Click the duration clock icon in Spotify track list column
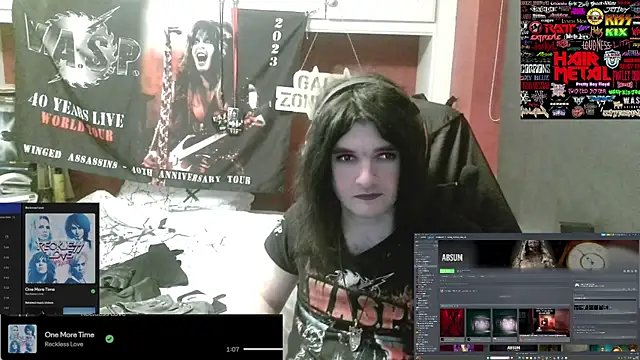The width and height of the screenshot is (640, 360). tap(7, 236)
